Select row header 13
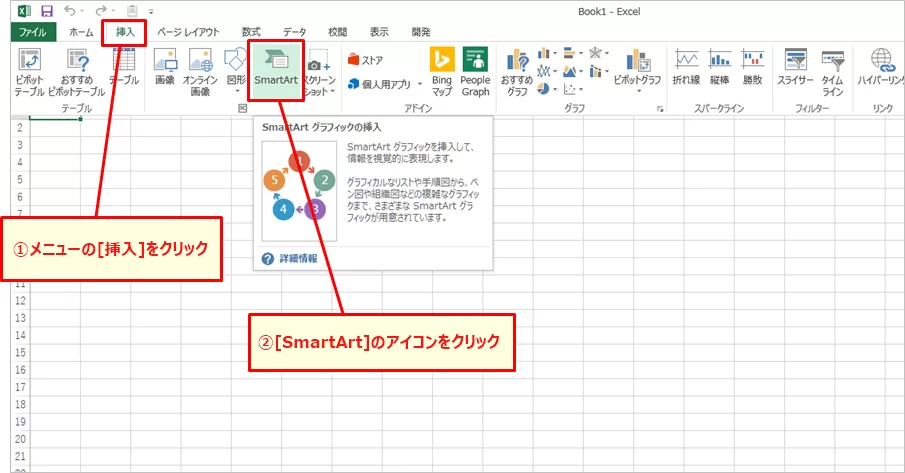 coord(20,318)
